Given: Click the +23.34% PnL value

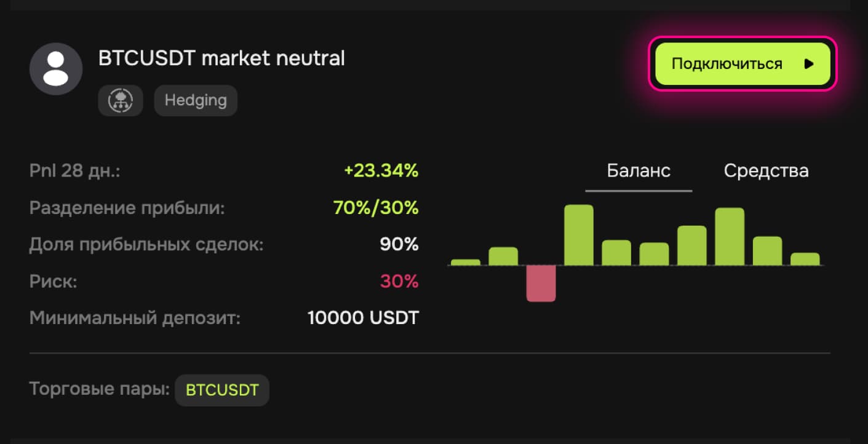Looking at the screenshot, I should tap(381, 171).
